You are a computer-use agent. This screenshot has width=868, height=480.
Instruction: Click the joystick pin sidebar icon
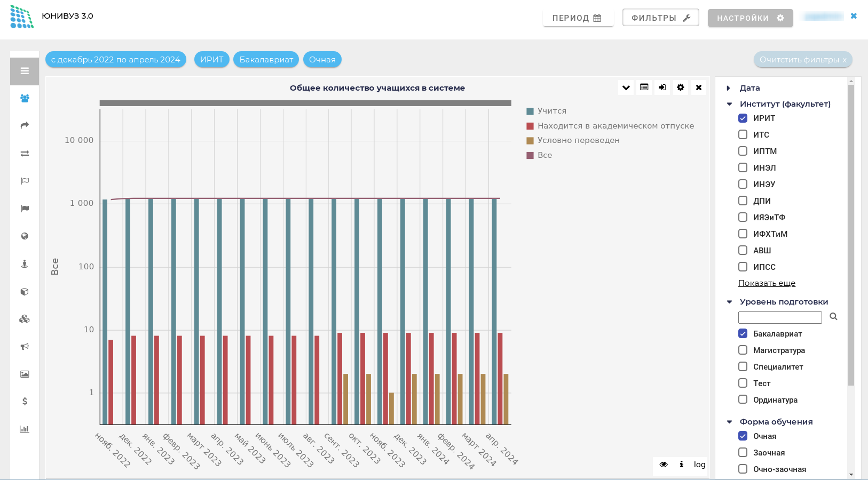25,264
